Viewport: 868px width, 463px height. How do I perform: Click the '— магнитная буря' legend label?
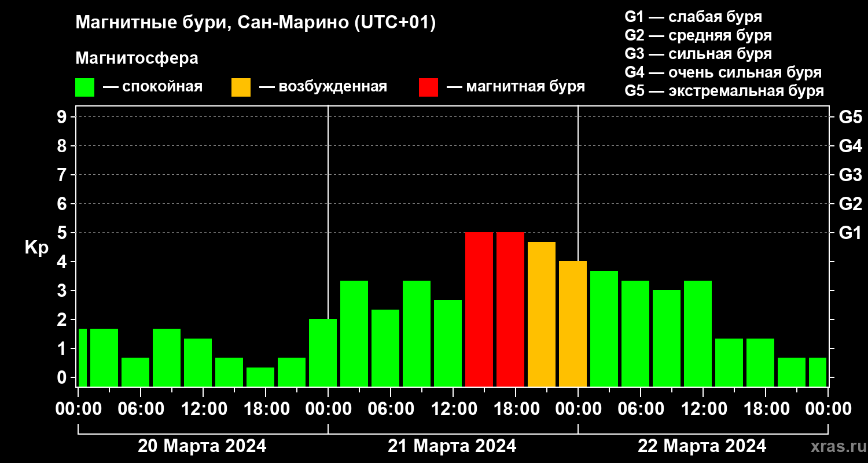[x=516, y=87]
